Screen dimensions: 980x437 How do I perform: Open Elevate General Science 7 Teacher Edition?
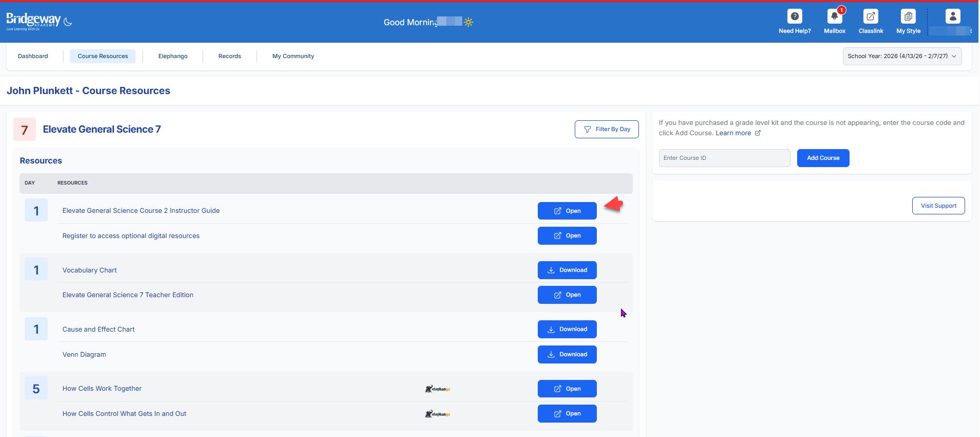pos(567,295)
